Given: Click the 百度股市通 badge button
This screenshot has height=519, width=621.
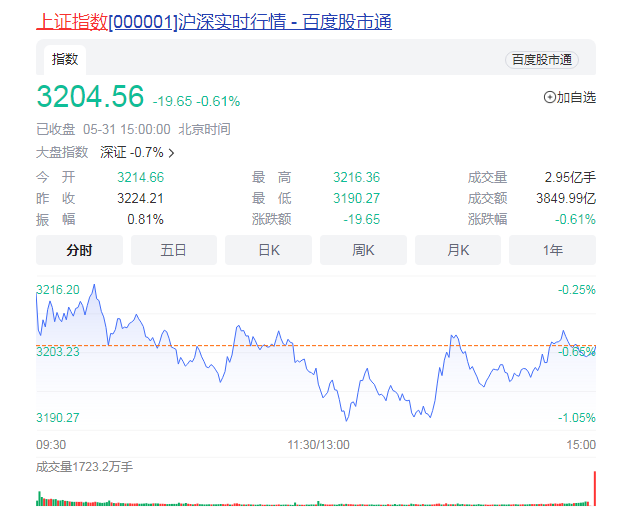Looking at the screenshot, I should point(542,60).
